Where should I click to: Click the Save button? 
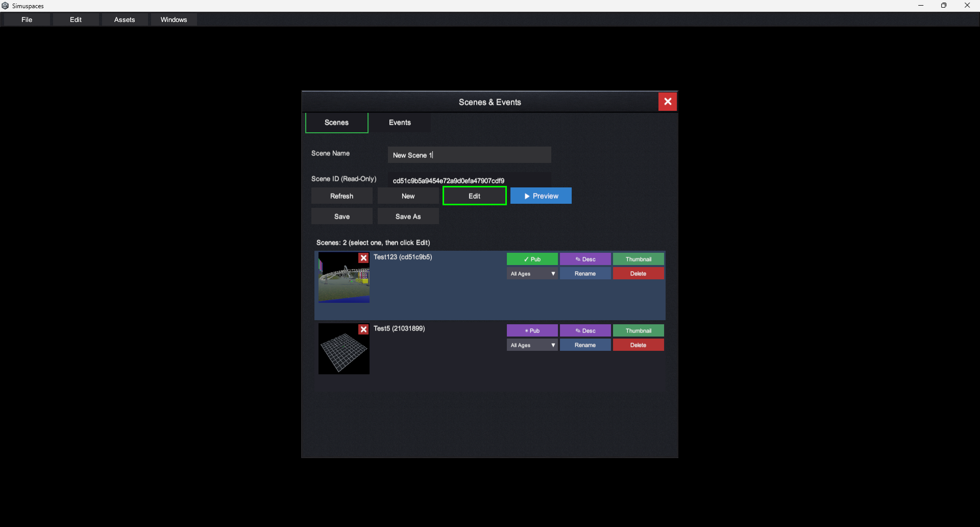click(342, 217)
